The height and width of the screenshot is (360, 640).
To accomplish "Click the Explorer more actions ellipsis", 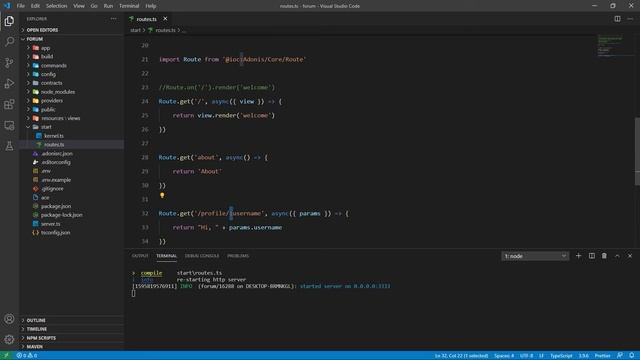I will [113, 19].
